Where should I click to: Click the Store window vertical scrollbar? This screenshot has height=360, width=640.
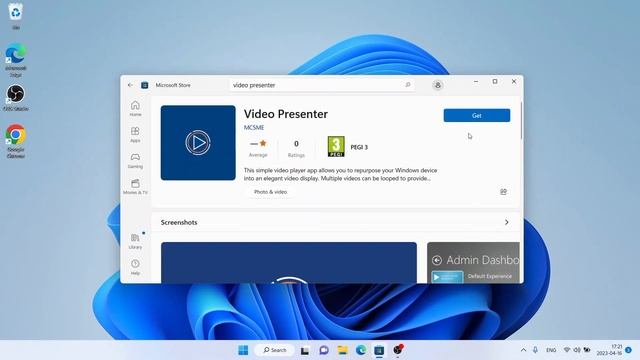pyautogui.click(x=521, y=120)
